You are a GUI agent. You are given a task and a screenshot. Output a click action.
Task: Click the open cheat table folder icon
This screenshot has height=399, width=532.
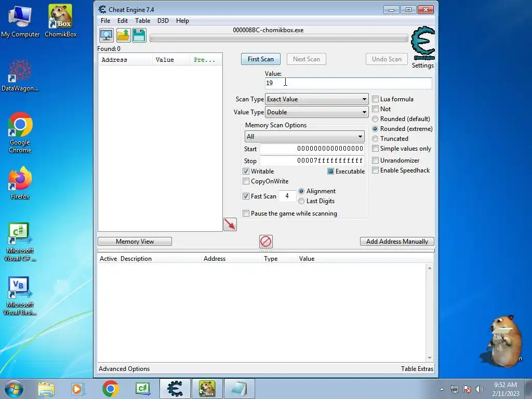(x=123, y=35)
